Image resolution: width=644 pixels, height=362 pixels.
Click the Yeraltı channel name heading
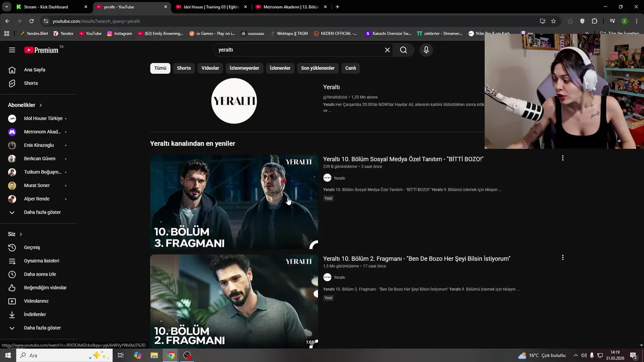point(332,87)
